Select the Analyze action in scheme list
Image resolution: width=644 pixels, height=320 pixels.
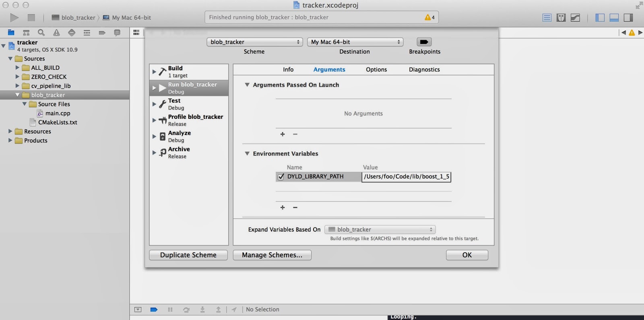[189, 136]
